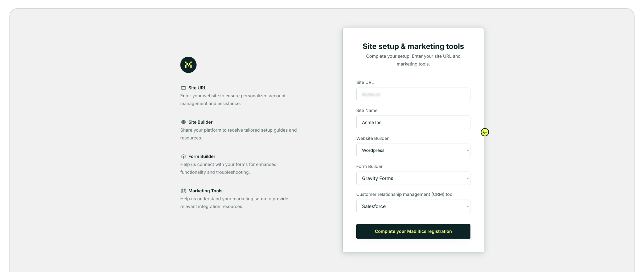Click the 'Customer relationship management (CRM) tool' label

pyautogui.click(x=405, y=195)
